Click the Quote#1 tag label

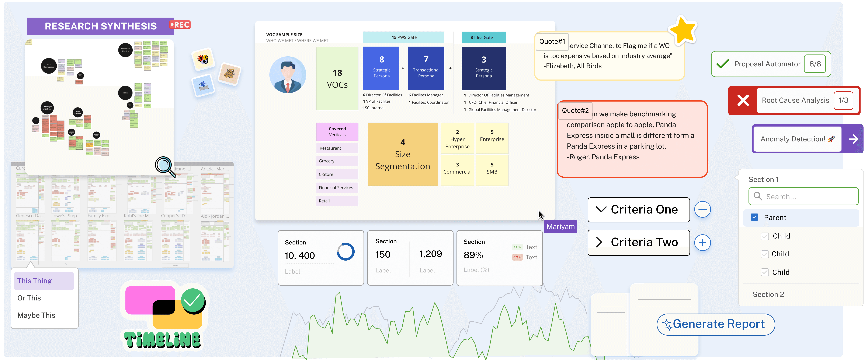552,41
